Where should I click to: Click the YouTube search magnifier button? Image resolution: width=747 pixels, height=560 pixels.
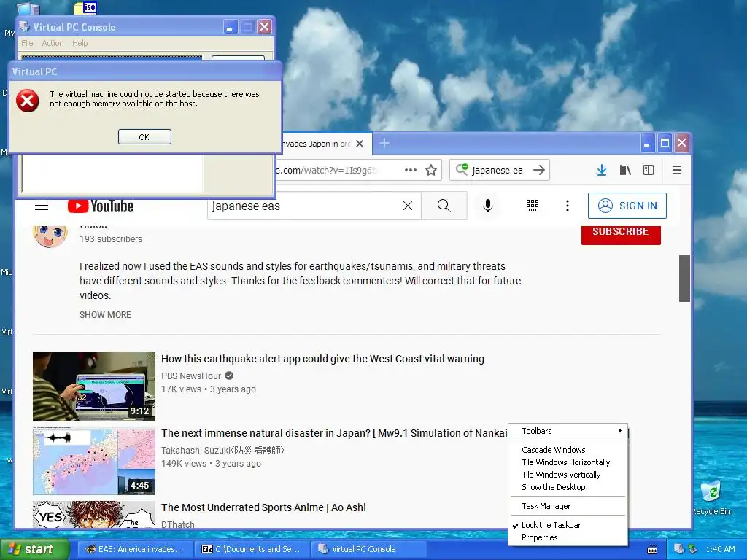tap(444, 206)
